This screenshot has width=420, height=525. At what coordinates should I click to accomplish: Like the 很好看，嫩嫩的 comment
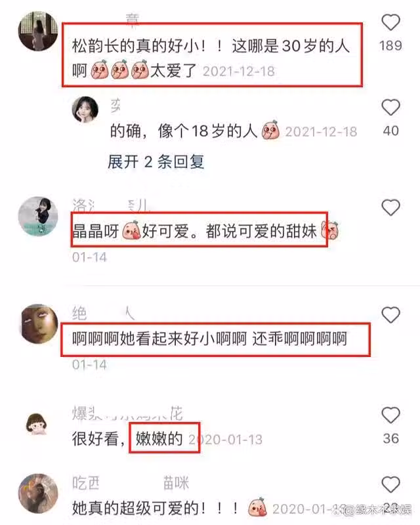391,415
